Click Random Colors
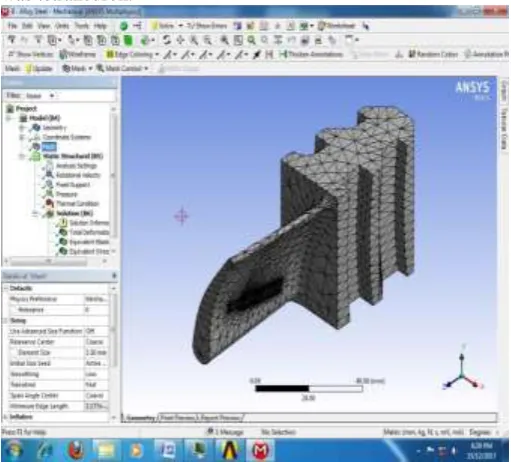Image resolution: width=511 pixels, height=462 pixels. pos(433,54)
